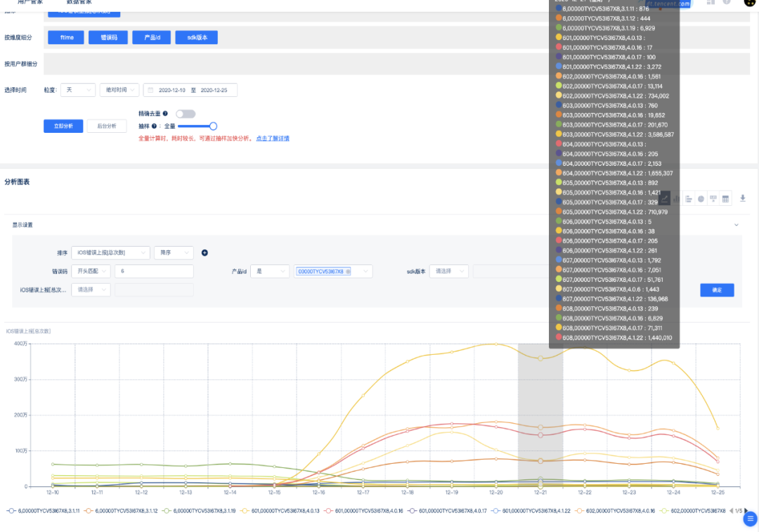Open the iOS错误上报总次数 请选择 dropdown
Image resolution: width=759 pixels, height=532 pixels.
[x=91, y=290]
